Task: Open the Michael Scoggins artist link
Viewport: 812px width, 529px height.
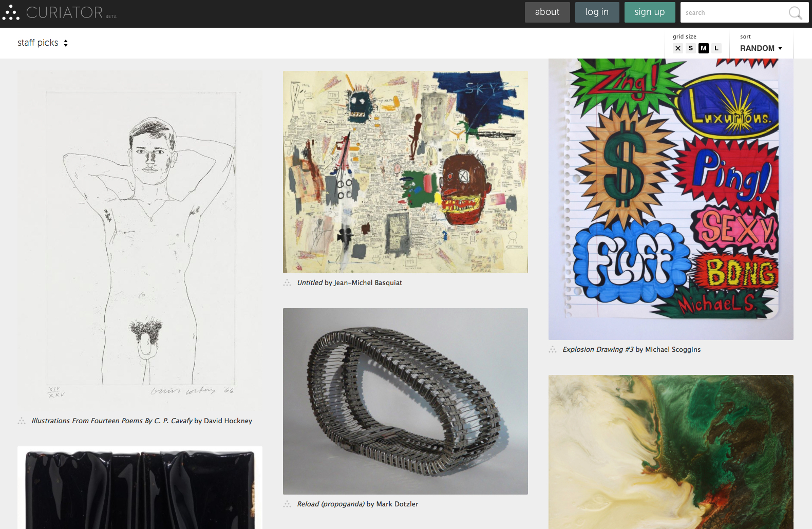Action: 673,350
